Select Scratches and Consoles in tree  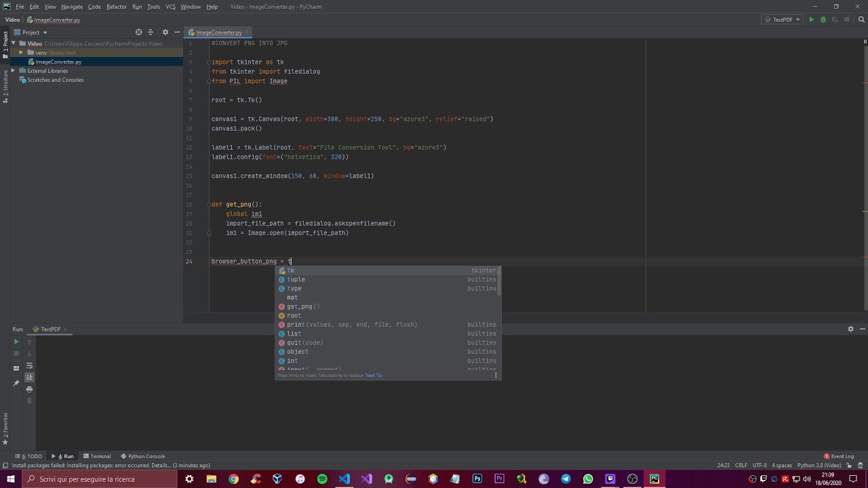coord(56,80)
